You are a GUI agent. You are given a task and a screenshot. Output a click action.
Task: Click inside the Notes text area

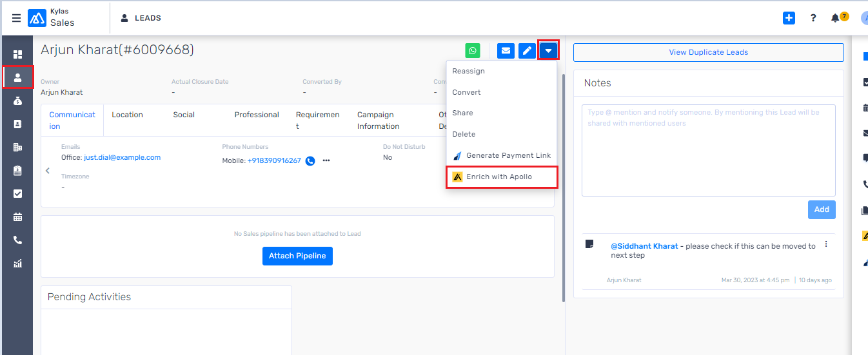708,150
